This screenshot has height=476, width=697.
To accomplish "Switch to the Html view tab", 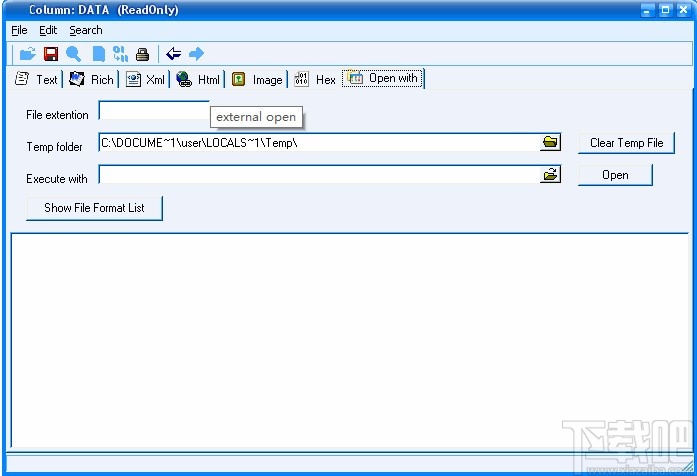I will 198,80.
